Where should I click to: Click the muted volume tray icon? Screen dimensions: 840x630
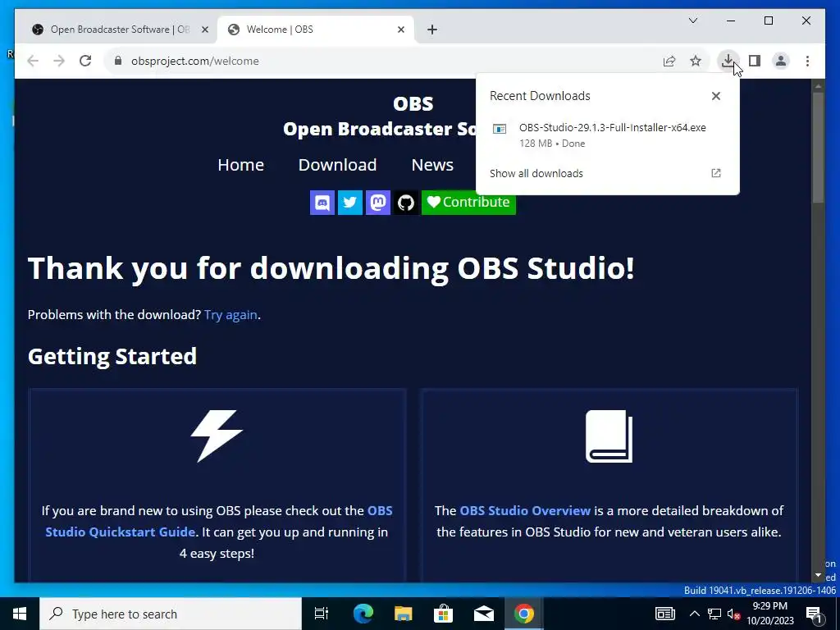click(734, 614)
